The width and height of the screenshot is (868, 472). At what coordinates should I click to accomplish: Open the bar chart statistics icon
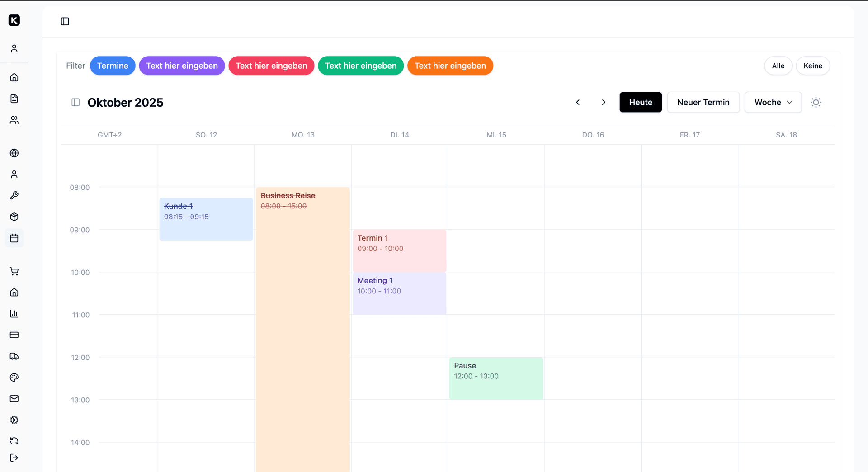[x=14, y=314]
